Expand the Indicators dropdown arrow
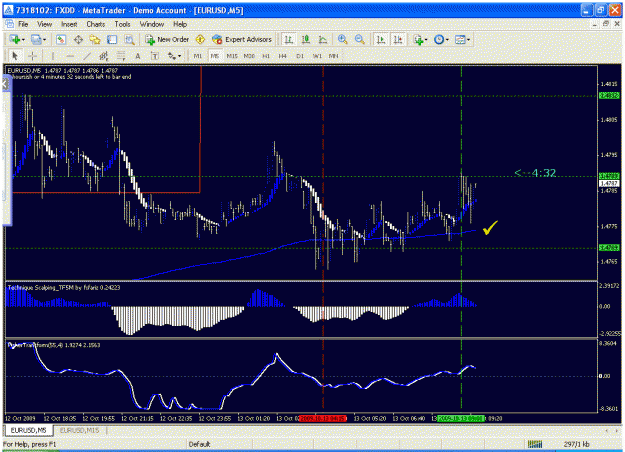 pos(426,39)
